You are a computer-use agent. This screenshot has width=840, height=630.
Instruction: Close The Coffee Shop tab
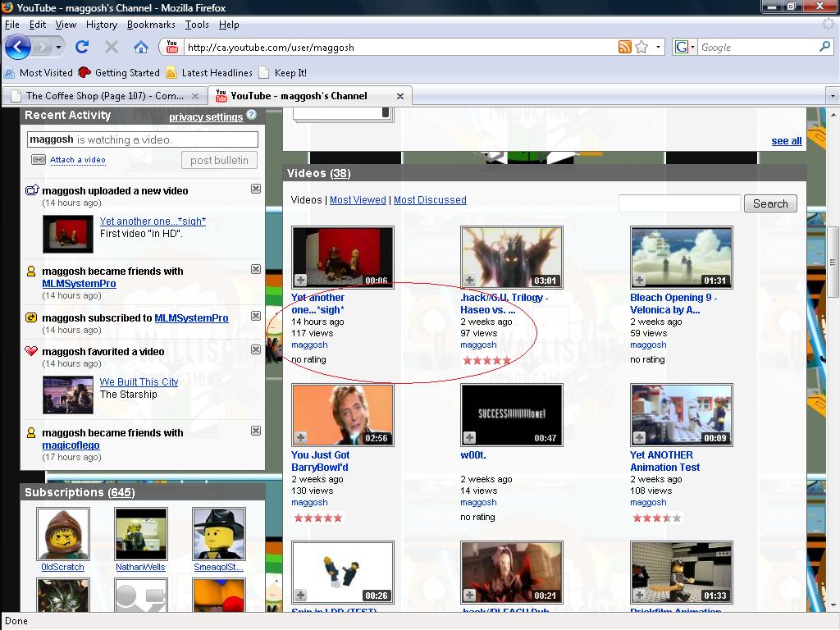(195, 96)
